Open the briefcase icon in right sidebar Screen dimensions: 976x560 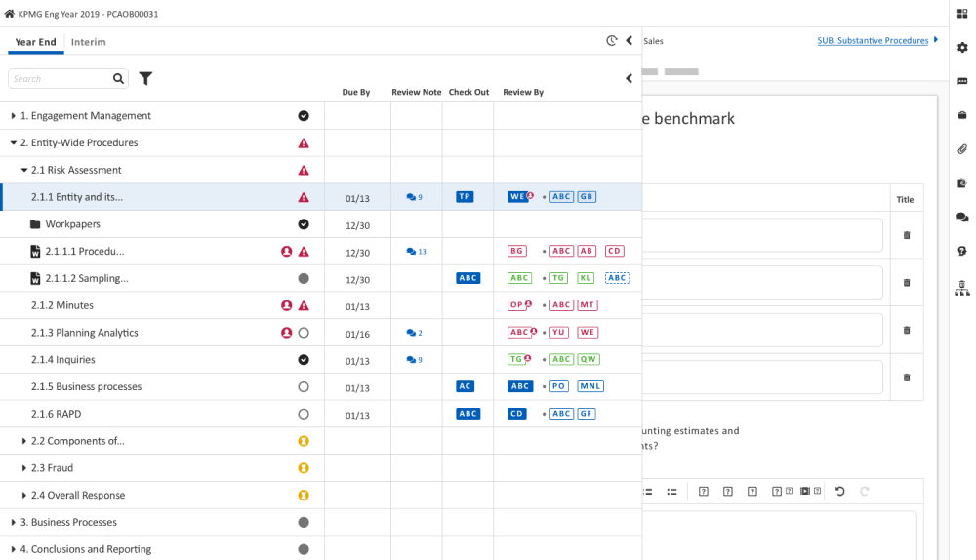coord(962,115)
